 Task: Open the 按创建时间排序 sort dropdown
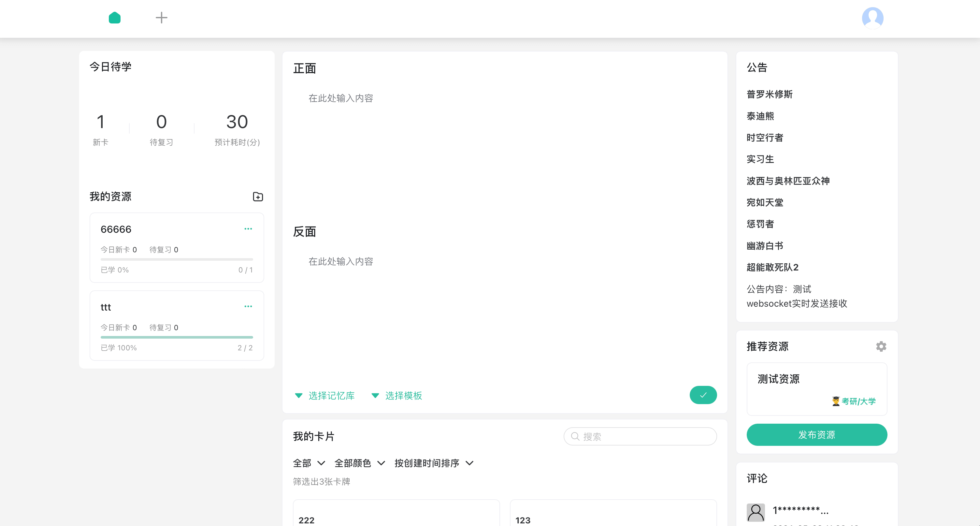pos(434,463)
